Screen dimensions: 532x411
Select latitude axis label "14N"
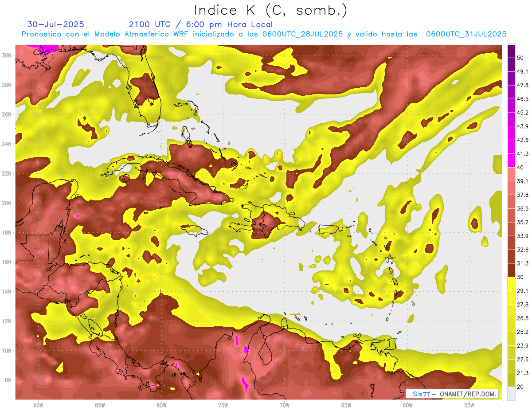tap(6, 291)
